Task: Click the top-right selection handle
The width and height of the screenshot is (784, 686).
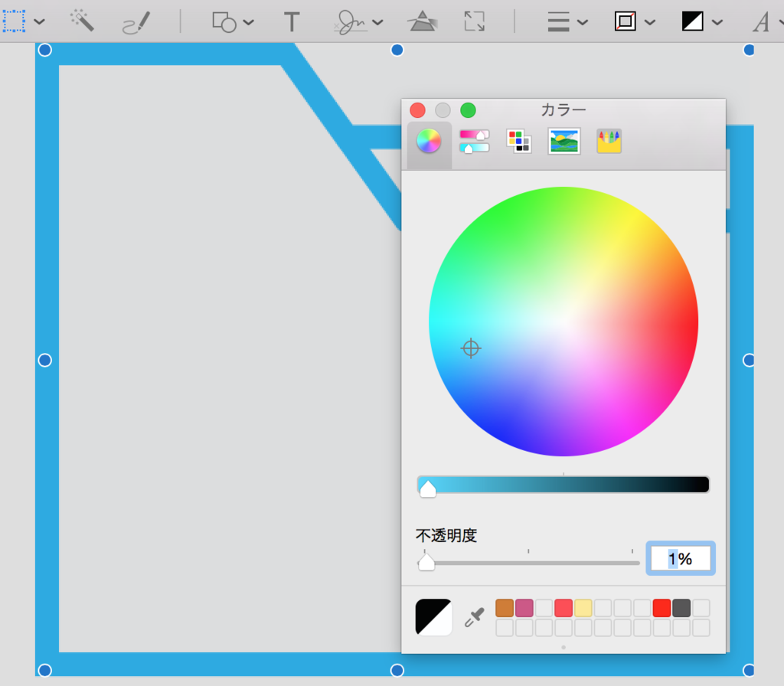Action: pos(749,50)
